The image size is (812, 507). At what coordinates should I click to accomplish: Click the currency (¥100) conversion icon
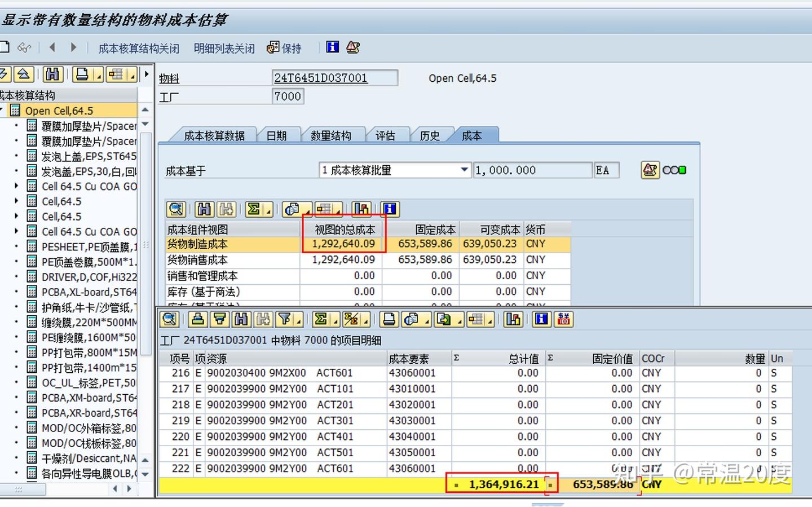tap(564, 319)
